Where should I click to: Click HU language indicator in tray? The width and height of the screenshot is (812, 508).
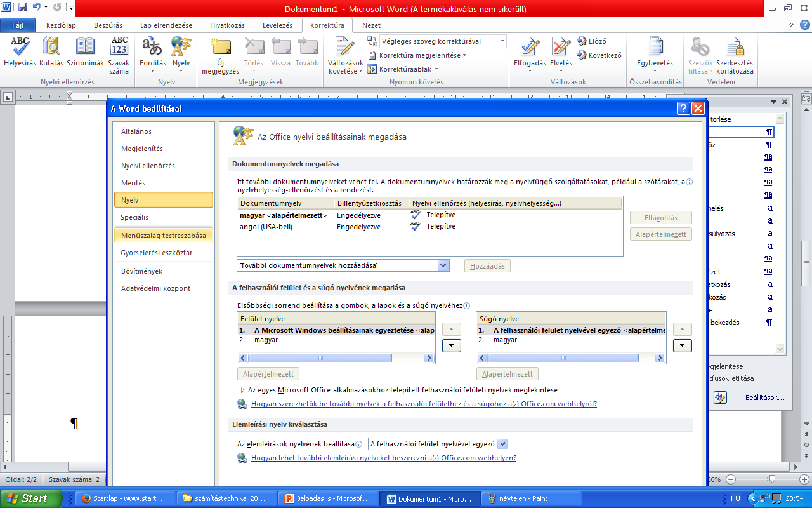click(735, 498)
